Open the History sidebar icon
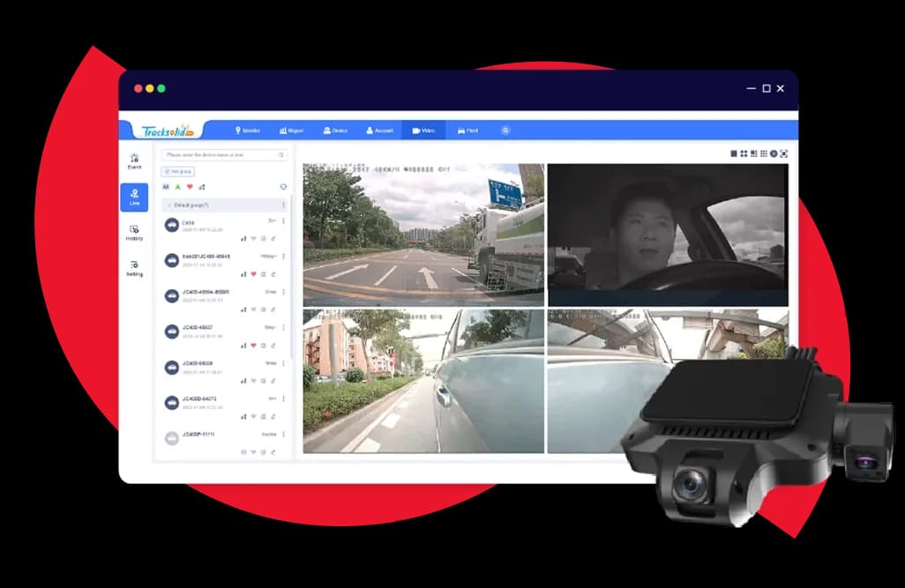Screen dimensions: 905x588 [x=134, y=232]
